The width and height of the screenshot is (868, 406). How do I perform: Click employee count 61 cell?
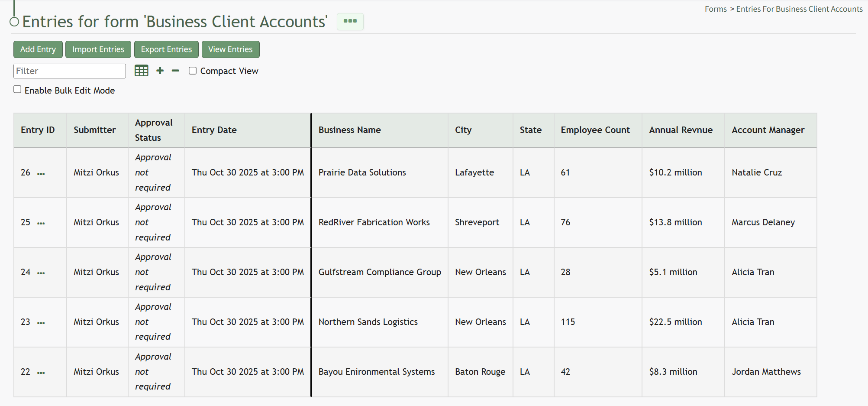(598, 172)
